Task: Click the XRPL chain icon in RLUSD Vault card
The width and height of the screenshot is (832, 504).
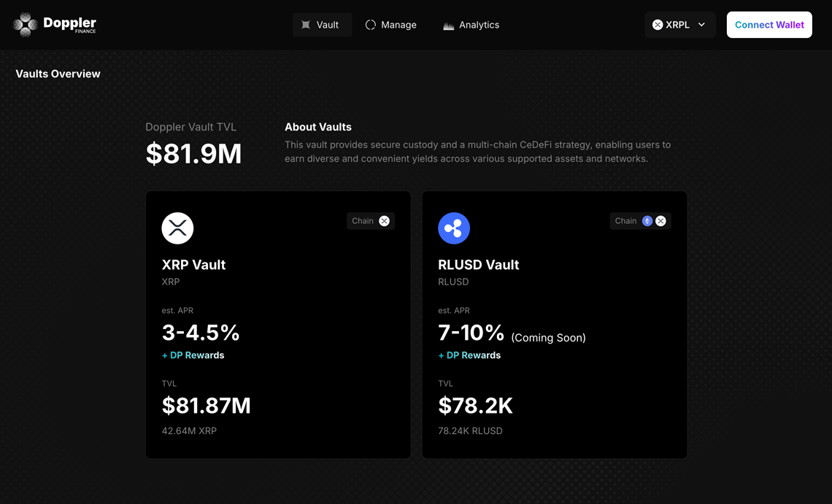Action: coord(660,221)
